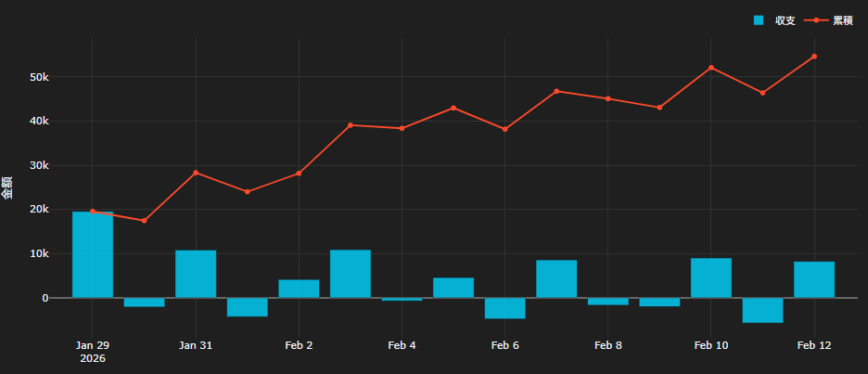
Task: Click the 50k y-axis tick label
Action: pyautogui.click(x=40, y=77)
